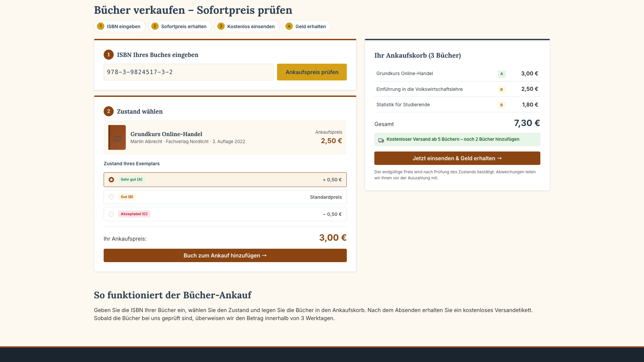Click the Geld erhalten step pill
The height and width of the screenshot is (362, 644).
click(307, 26)
